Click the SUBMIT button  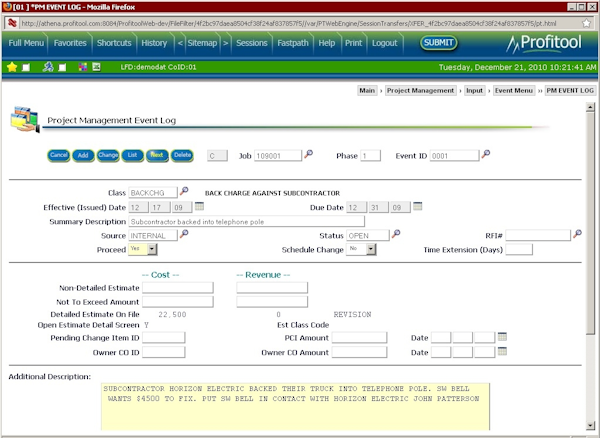point(439,42)
